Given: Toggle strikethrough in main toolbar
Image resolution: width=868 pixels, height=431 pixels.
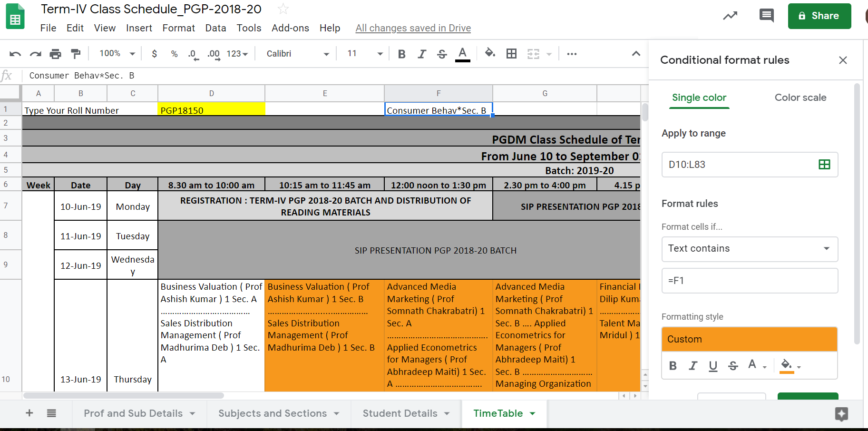Looking at the screenshot, I should [x=442, y=54].
